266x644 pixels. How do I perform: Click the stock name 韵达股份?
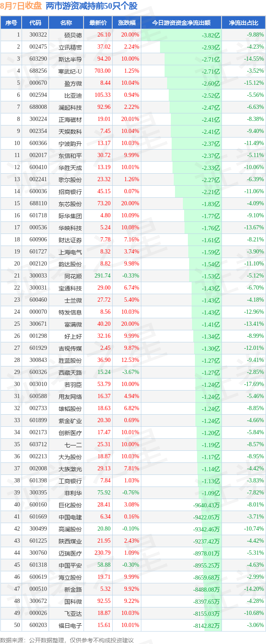pos(70,264)
